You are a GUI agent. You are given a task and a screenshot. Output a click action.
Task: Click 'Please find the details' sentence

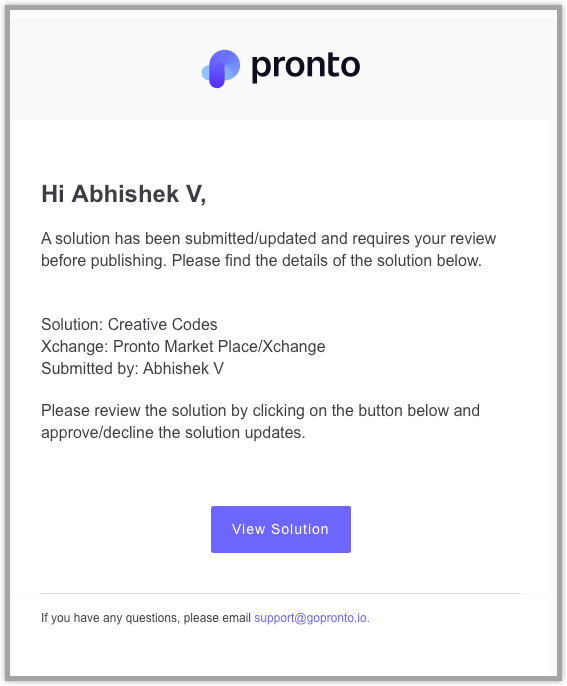[326, 261]
